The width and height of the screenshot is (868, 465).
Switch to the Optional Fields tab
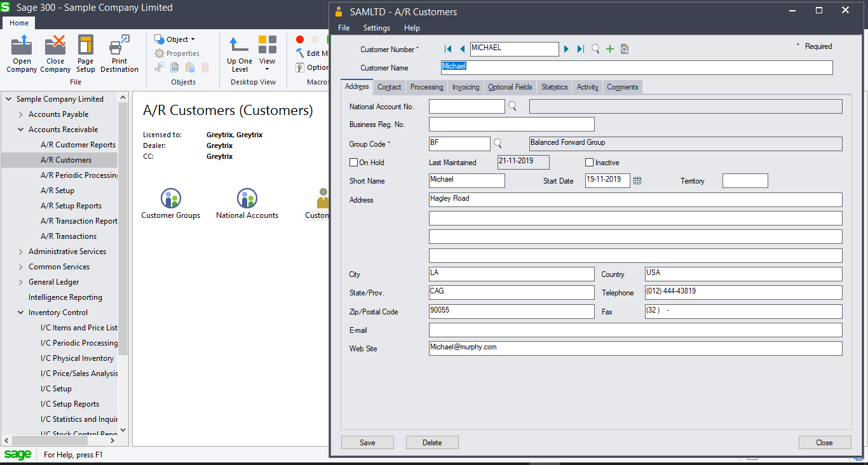tap(510, 87)
